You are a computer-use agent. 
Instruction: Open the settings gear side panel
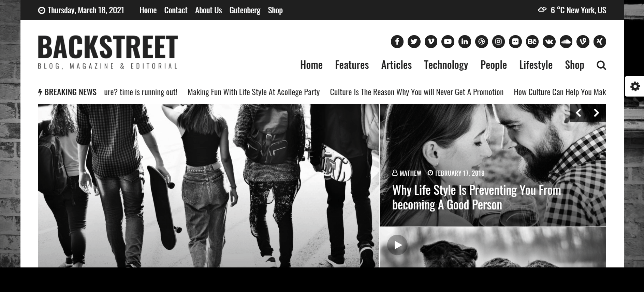pyautogui.click(x=635, y=86)
